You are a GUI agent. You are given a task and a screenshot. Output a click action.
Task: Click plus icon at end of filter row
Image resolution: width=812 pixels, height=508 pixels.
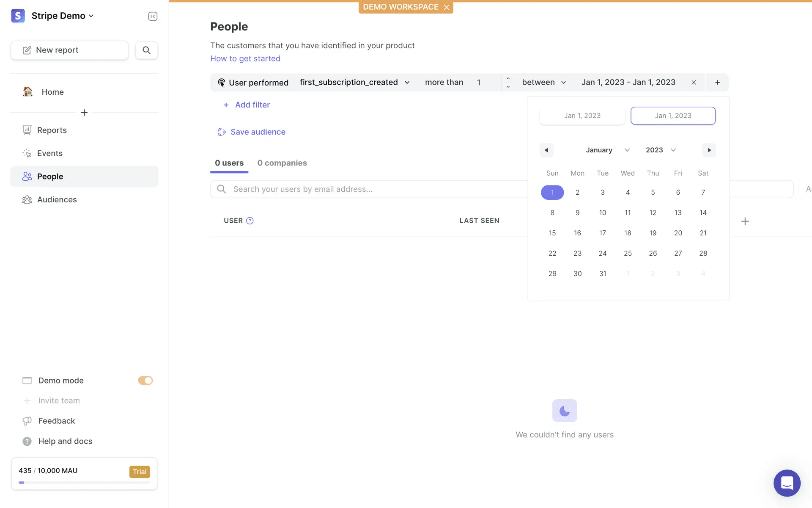pyautogui.click(x=717, y=83)
